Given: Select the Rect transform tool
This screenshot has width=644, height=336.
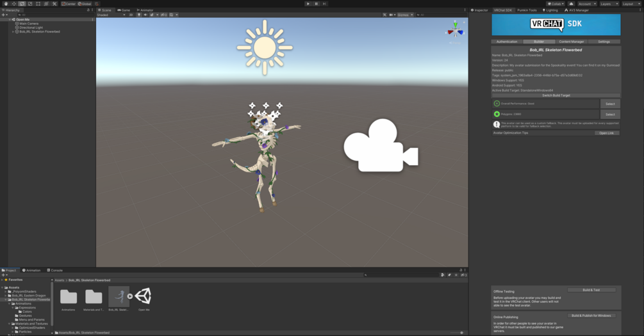Looking at the screenshot, I should 38,4.
